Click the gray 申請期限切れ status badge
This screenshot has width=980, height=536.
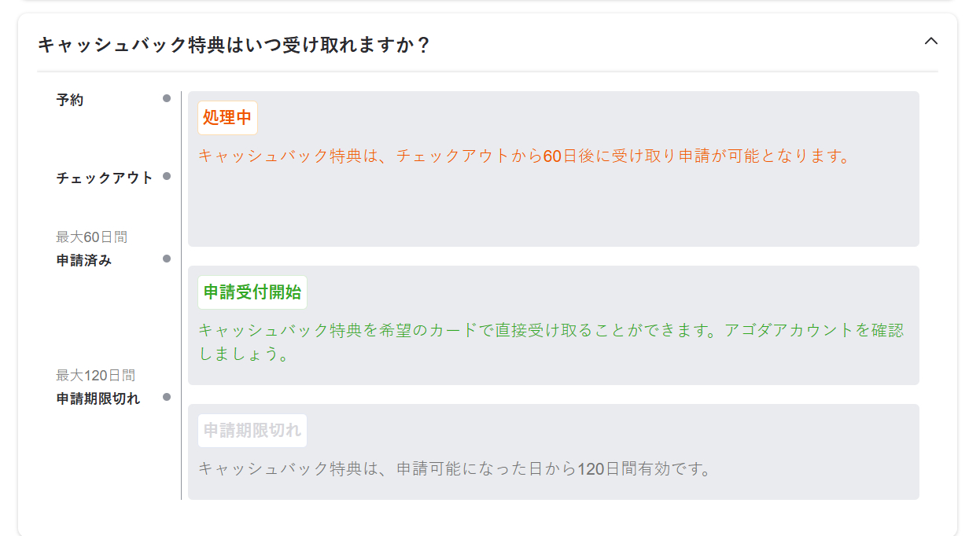click(x=252, y=430)
